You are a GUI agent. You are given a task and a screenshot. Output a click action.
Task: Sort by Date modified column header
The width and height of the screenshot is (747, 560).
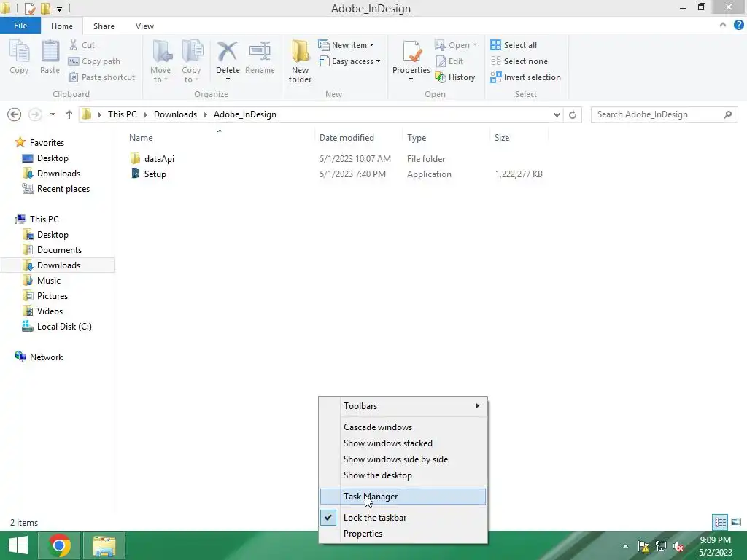358,138
